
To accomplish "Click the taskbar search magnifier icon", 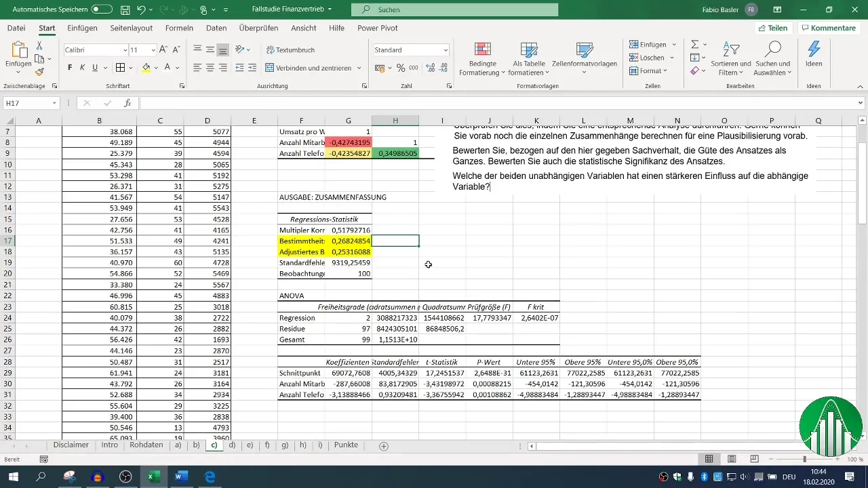I will pyautogui.click(x=41, y=476).
